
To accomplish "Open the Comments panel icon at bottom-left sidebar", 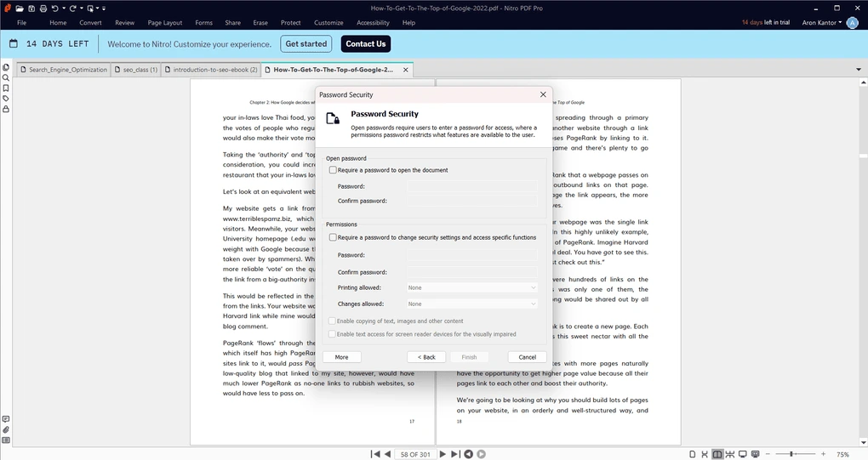I will (6, 419).
